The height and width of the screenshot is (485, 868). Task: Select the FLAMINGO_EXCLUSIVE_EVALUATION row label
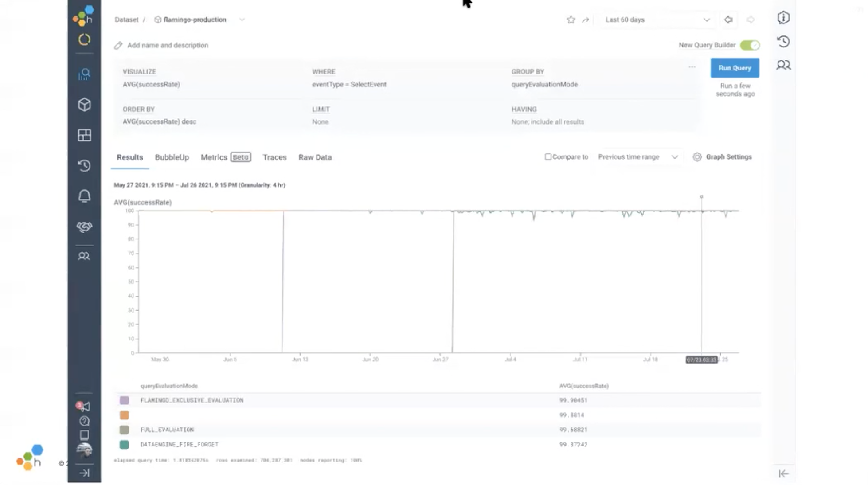(x=192, y=400)
